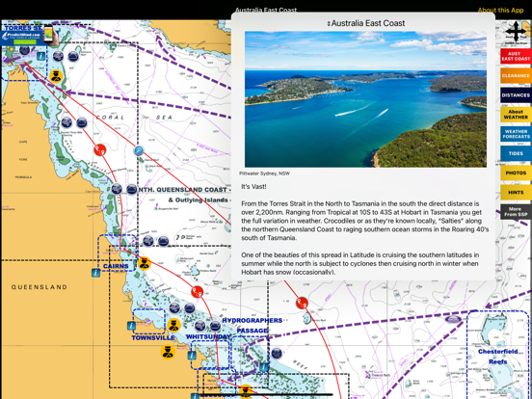Tap the iOS home indicator bar

tap(266, 394)
